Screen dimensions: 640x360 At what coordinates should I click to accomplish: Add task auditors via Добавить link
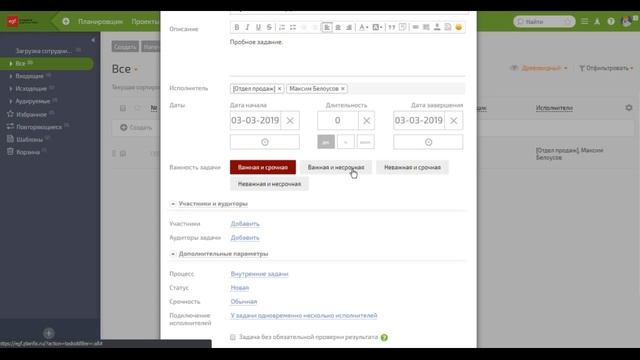tap(245, 238)
